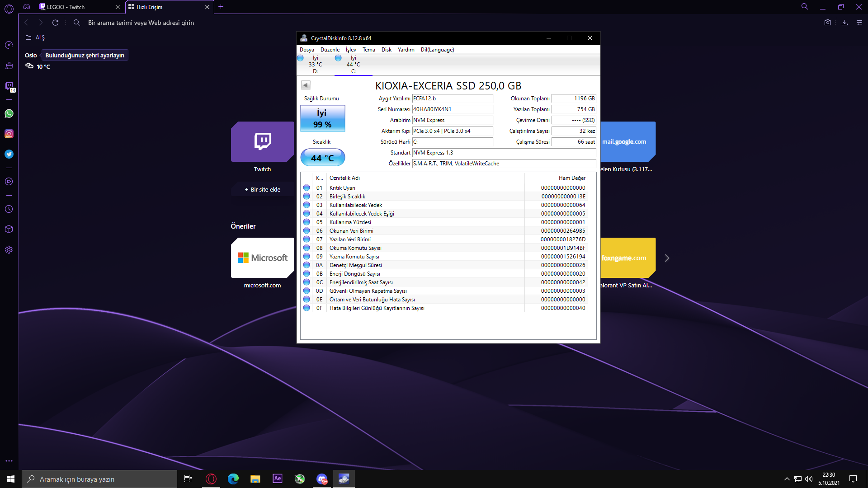Screen dimensions: 868x488
Task: Open browser history clock icon
Action: point(9,209)
